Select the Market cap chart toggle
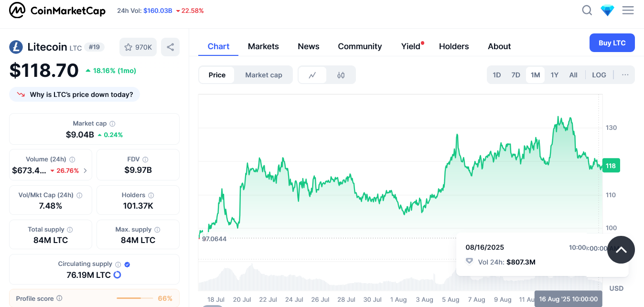 tap(264, 75)
